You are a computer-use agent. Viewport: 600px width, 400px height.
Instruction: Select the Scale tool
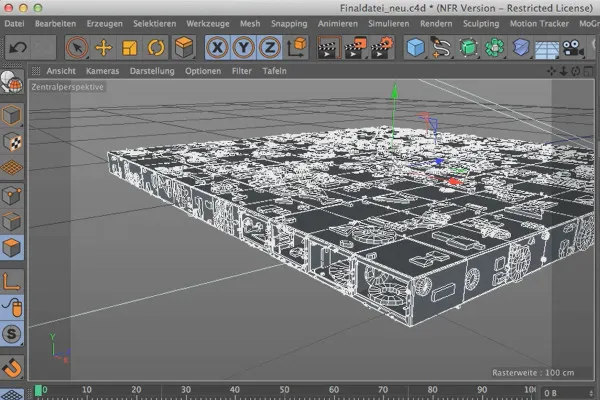coord(129,48)
